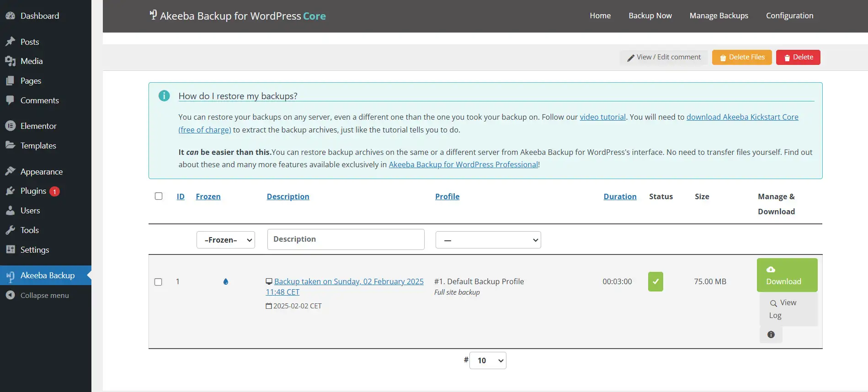Screen dimensions: 868x392
Task: Sort the table by Description column
Action: click(x=288, y=196)
